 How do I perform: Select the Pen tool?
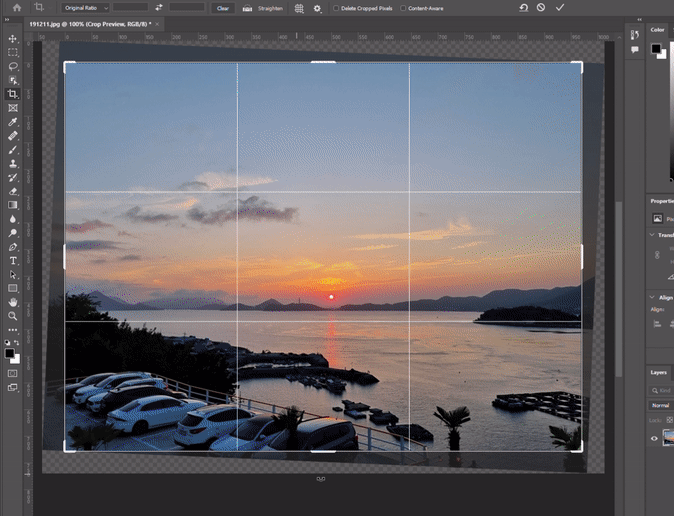12,247
